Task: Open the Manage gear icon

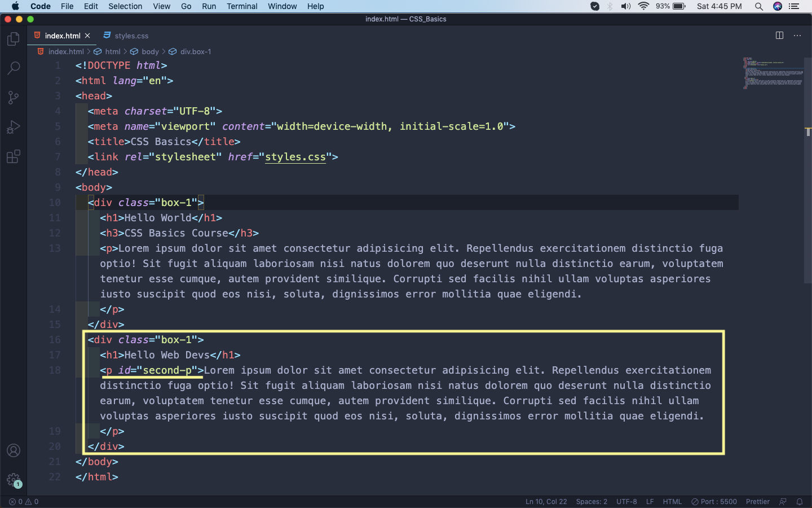Action: pos(13,480)
